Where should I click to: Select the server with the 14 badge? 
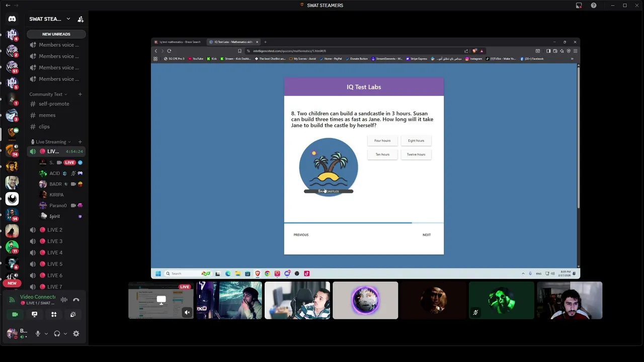(x=12, y=214)
